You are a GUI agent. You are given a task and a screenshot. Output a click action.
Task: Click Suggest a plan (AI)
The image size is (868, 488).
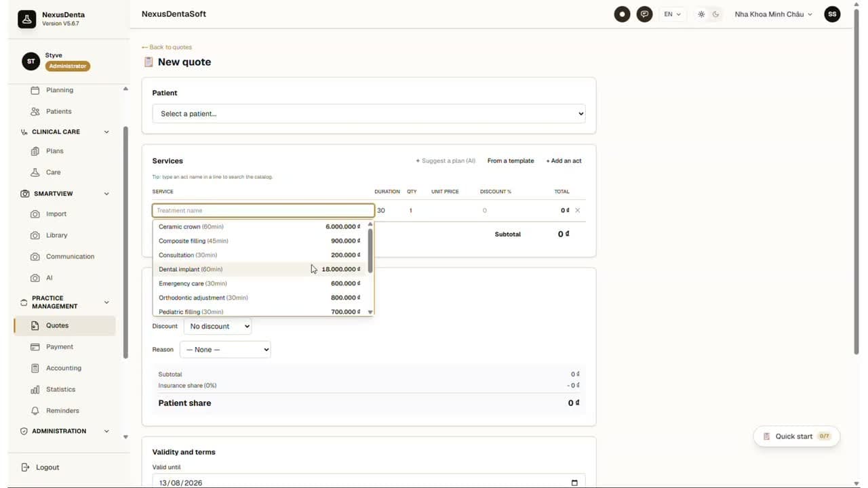pyautogui.click(x=446, y=161)
